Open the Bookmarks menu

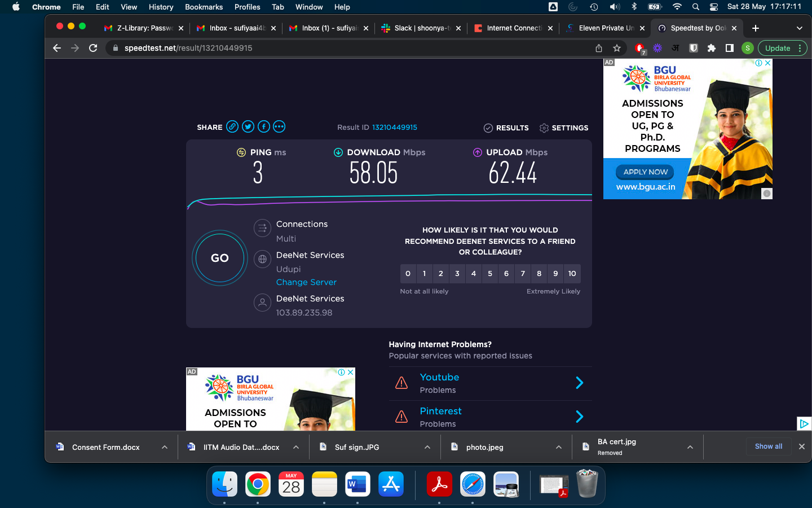coord(204,7)
